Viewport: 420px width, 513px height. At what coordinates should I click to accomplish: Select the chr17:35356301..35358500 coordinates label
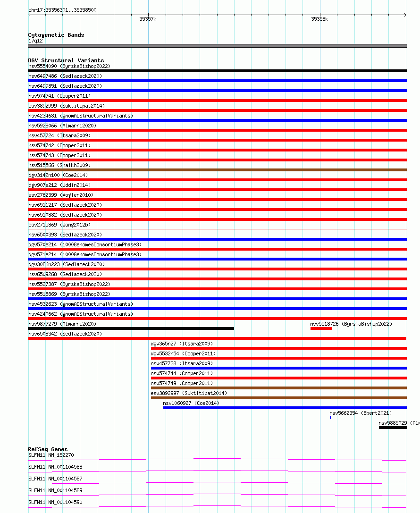[62, 10]
